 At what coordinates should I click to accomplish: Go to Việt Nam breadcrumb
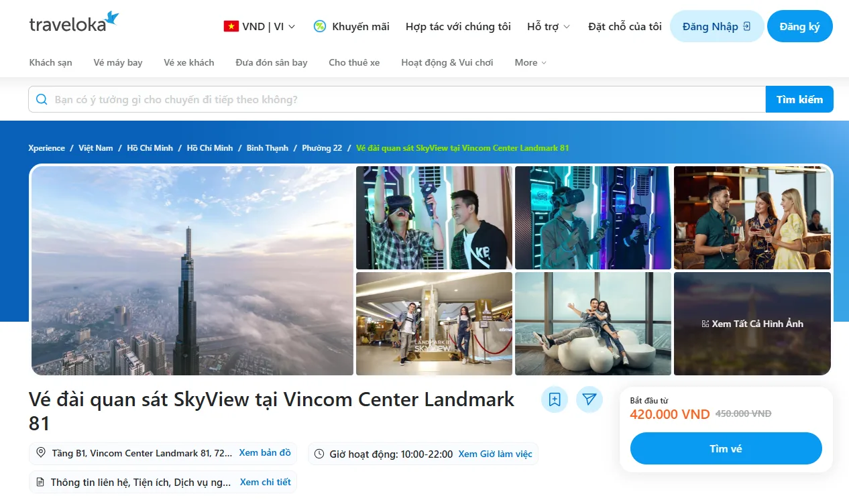coord(96,148)
